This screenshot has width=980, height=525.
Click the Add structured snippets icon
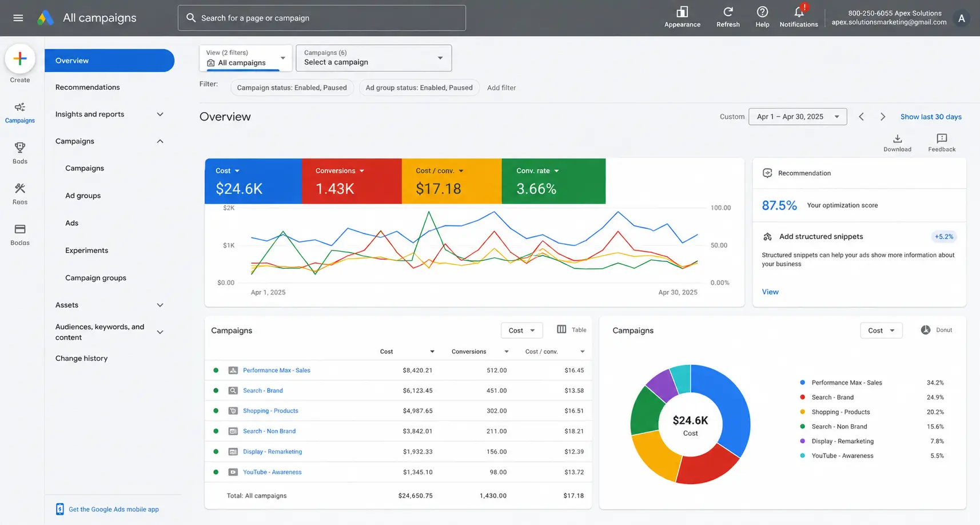[x=768, y=237]
